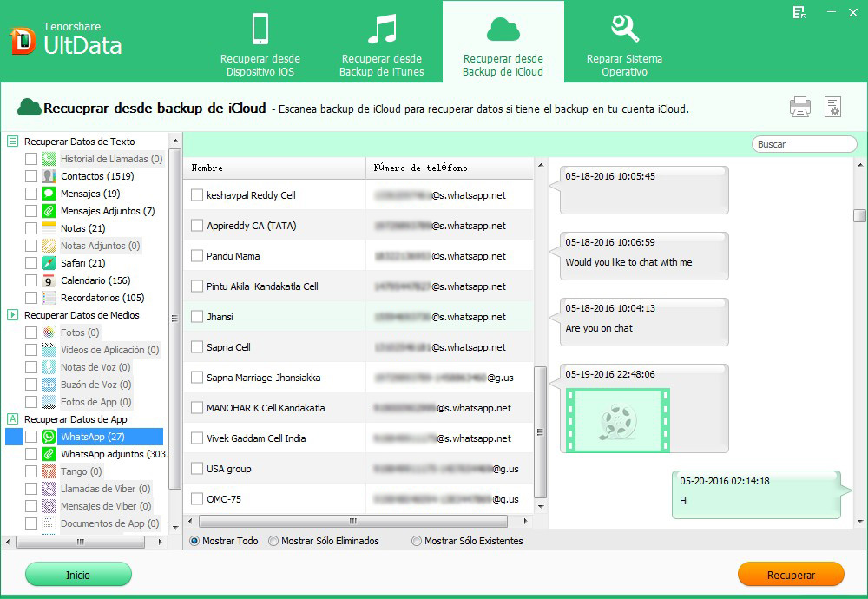This screenshot has width=868, height=599.
Task: Check the Mensajes (19) checkbox
Action: pyautogui.click(x=31, y=194)
